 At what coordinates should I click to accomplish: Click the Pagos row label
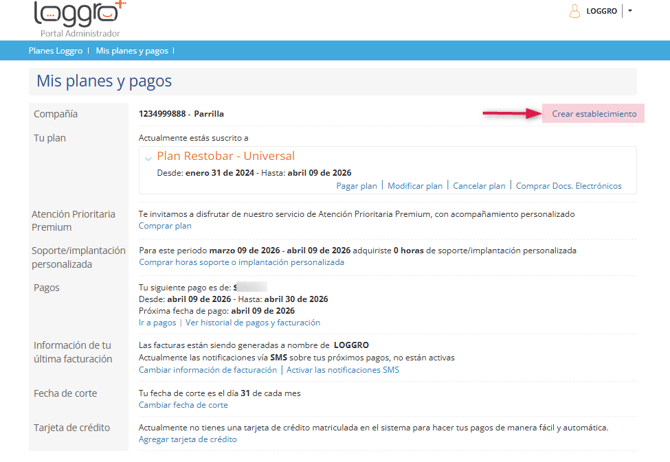[x=47, y=288]
